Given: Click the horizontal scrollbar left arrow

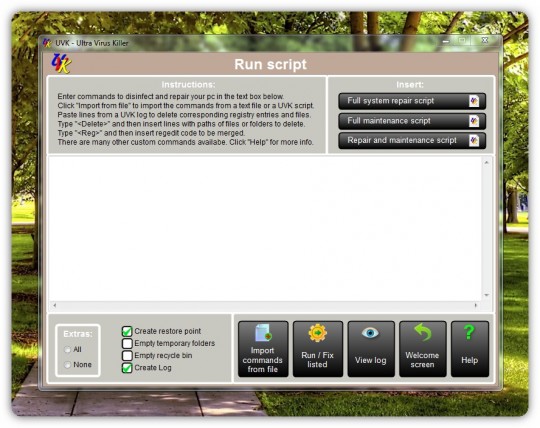Looking at the screenshot, I should [54, 305].
